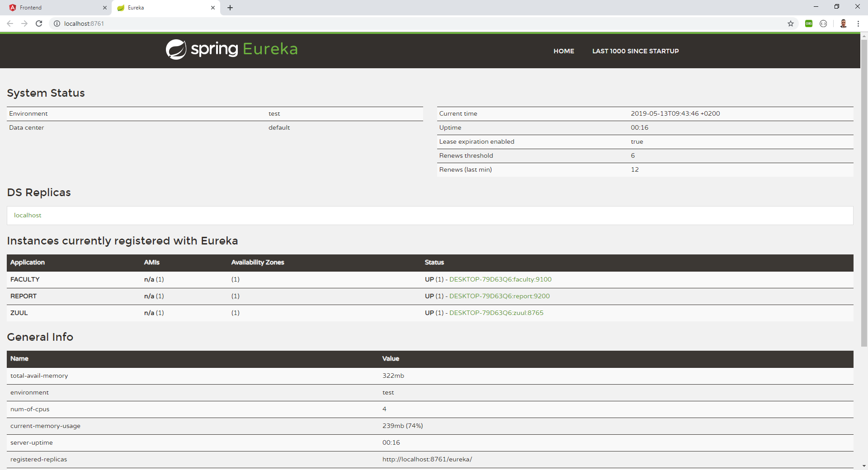Click the System Status heading
This screenshot has height=470, width=868.
tap(46, 93)
